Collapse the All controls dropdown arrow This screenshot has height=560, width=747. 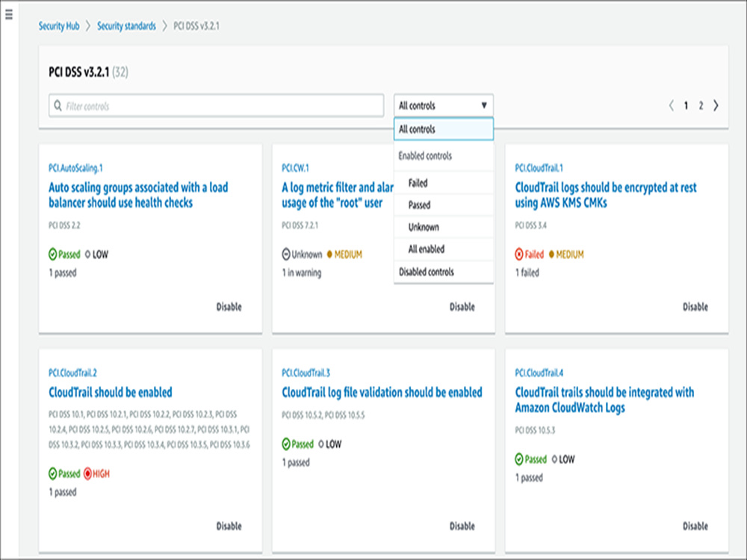(484, 105)
